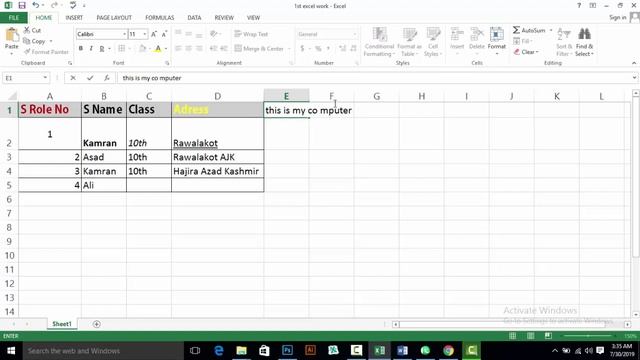Toggle Bold formatting
The image size is (640, 360).
81,49
